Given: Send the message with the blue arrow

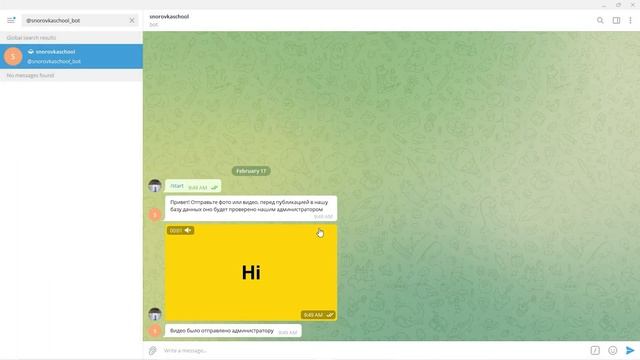Looking at the screenshot, I should pyautogui.click(x=630, y=350).
